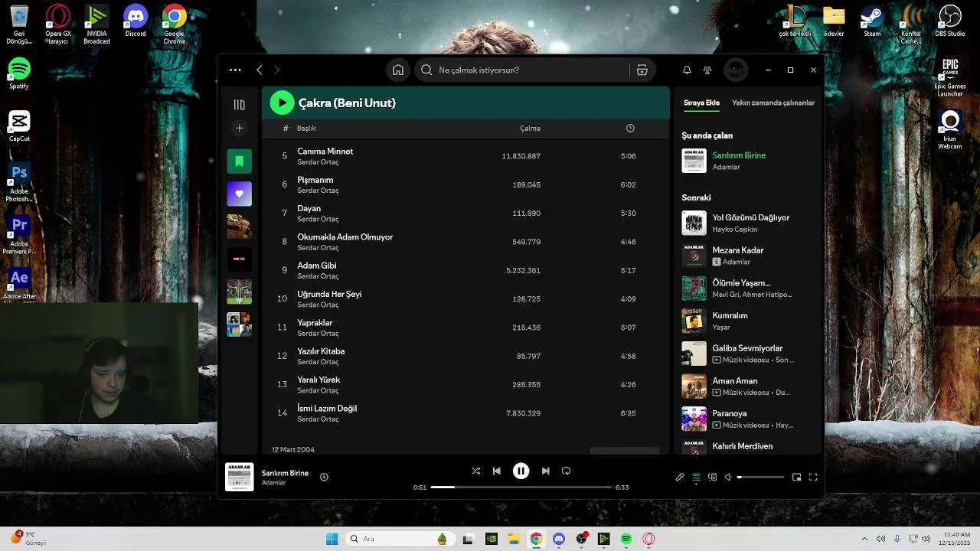Click now playing album cover in bottom bar

[239, 477]
